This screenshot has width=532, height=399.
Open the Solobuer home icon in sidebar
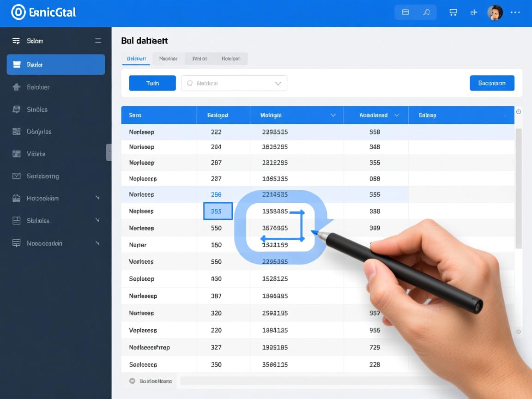pyautogui.click(x=17, y=87)
